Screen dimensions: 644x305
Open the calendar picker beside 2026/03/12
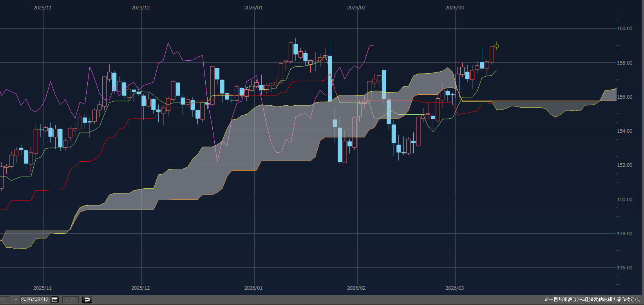click(x=55, y=300)
